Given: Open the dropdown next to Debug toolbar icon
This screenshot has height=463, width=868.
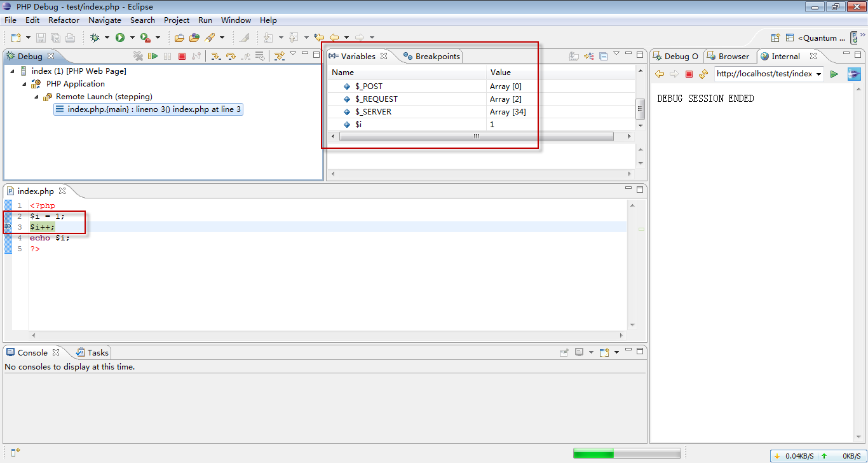Looking at the screenshot, I should 107,38.
